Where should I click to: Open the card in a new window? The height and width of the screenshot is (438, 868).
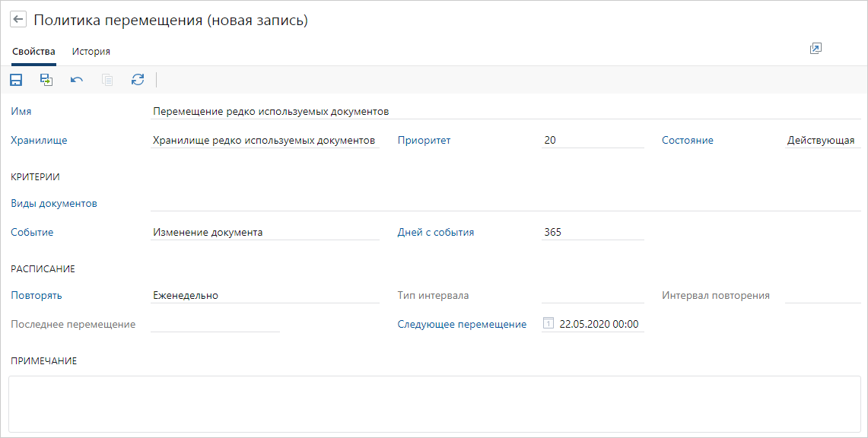(x=816, y=49)
